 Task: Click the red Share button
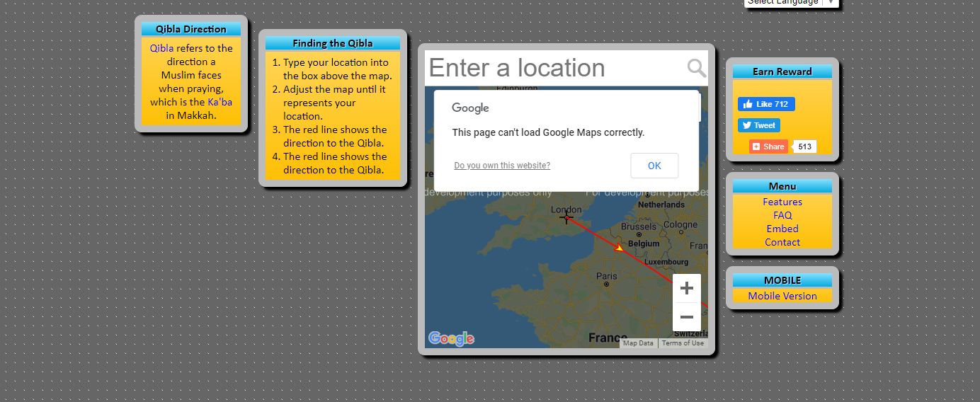768,147
